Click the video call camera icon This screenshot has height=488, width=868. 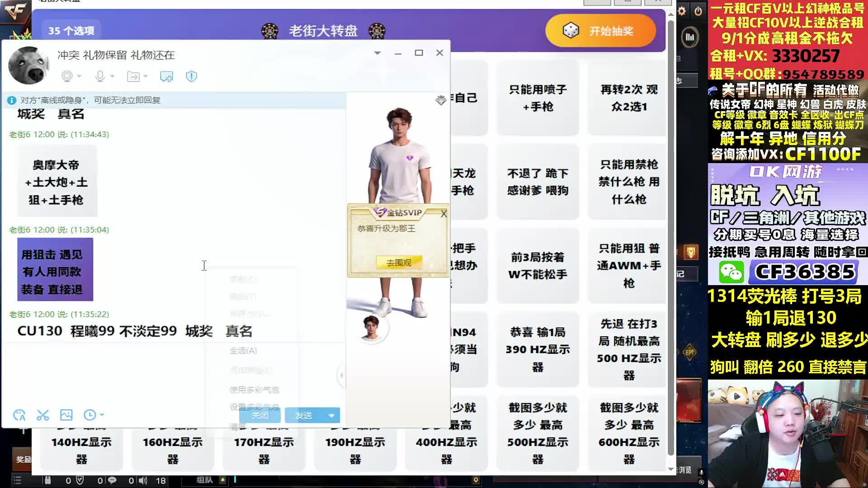tap(67, 76)
